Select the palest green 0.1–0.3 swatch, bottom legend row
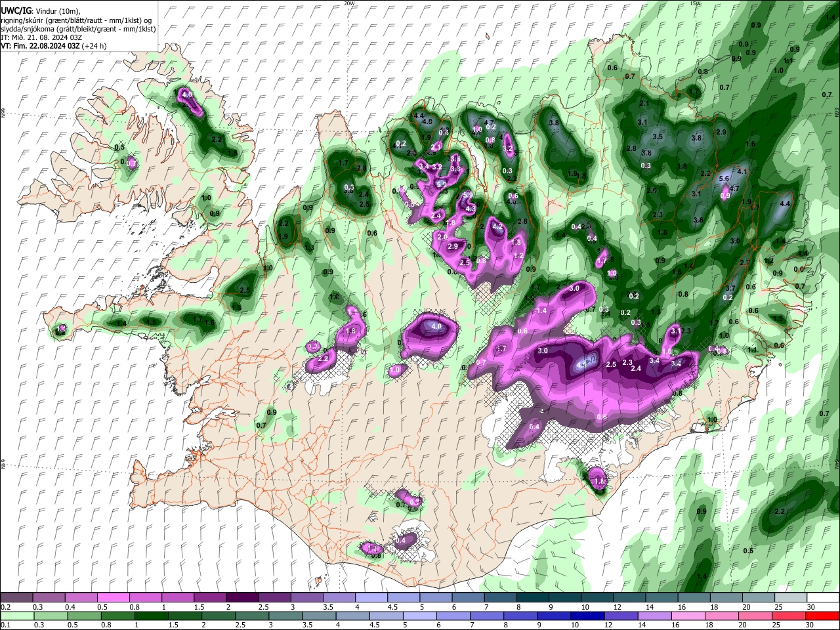Image resolution: width=840 pixels, height=630 pixels. click(x=16, y=616)
